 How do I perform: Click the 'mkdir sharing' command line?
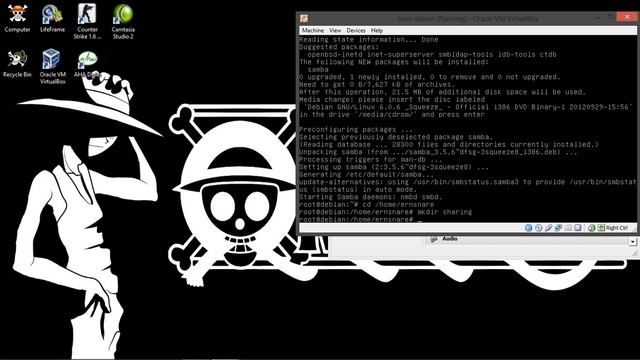click(x=385, y=212)
